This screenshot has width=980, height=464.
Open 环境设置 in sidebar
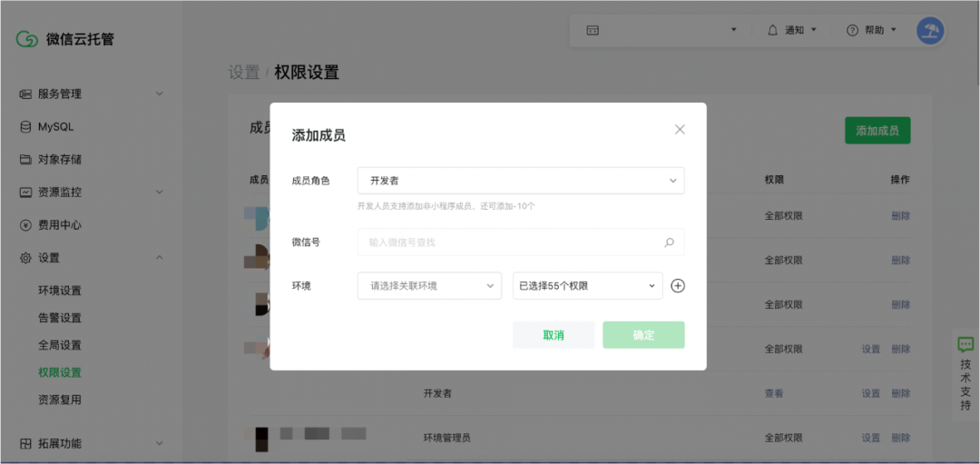[60, 291]
